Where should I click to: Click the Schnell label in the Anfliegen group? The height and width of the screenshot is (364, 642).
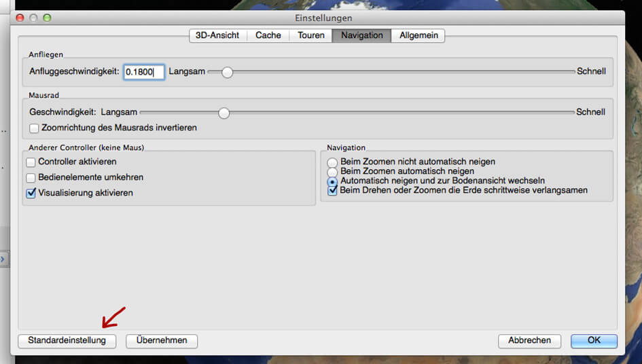click(591, 71)
